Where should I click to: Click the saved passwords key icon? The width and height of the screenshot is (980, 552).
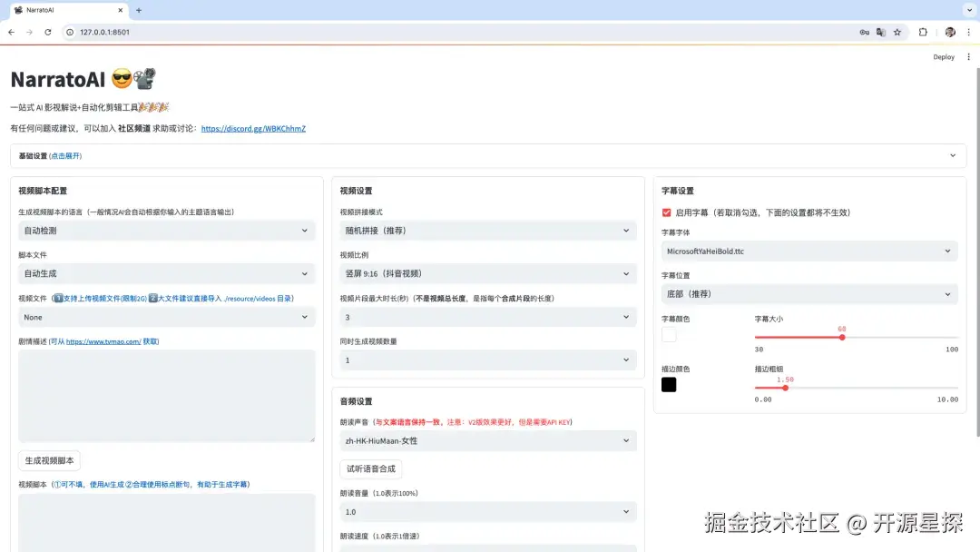[x=864, y=32]
